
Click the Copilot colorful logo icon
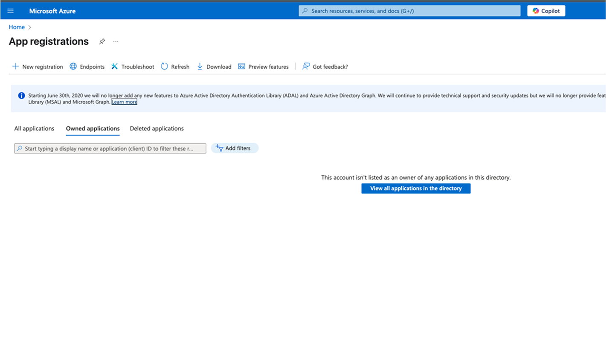click(x=536, y=11)
